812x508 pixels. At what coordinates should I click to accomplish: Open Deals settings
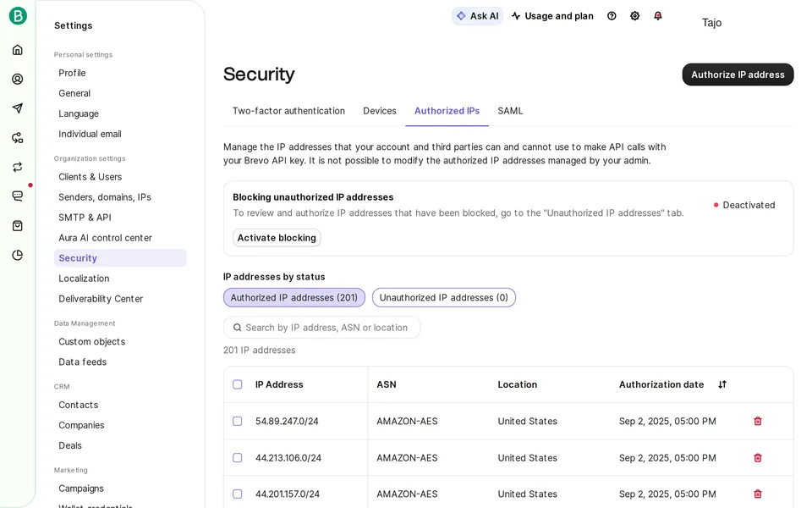point(70,445)
